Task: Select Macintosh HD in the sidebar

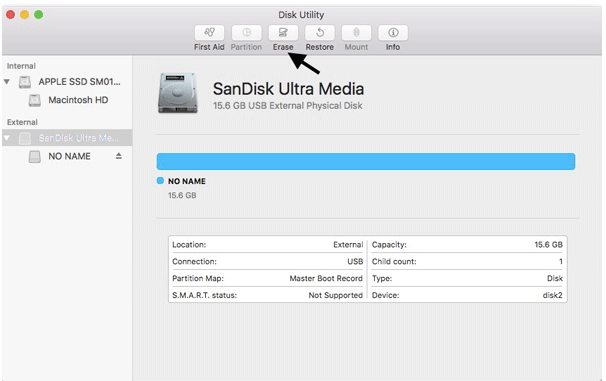Action: click(78, 100)
